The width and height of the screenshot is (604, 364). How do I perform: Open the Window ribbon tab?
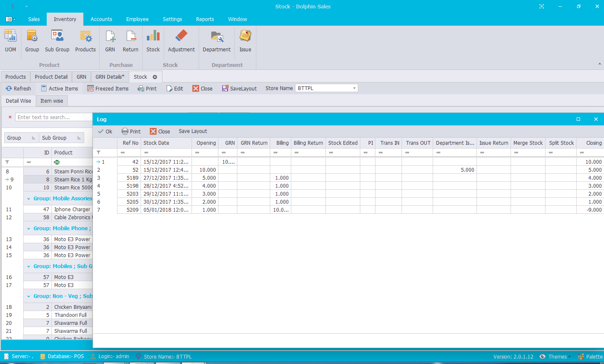(x=237, y=19)
